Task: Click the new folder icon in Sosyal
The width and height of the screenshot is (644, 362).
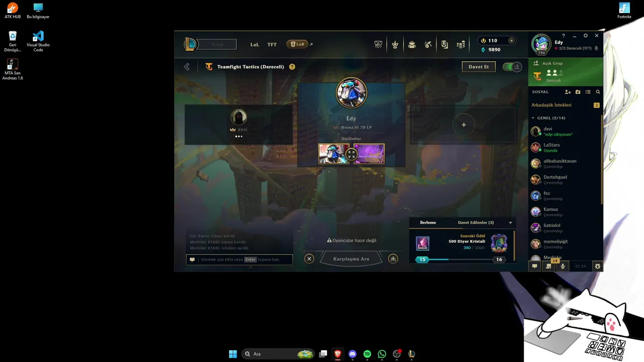Action: (578, 92)
